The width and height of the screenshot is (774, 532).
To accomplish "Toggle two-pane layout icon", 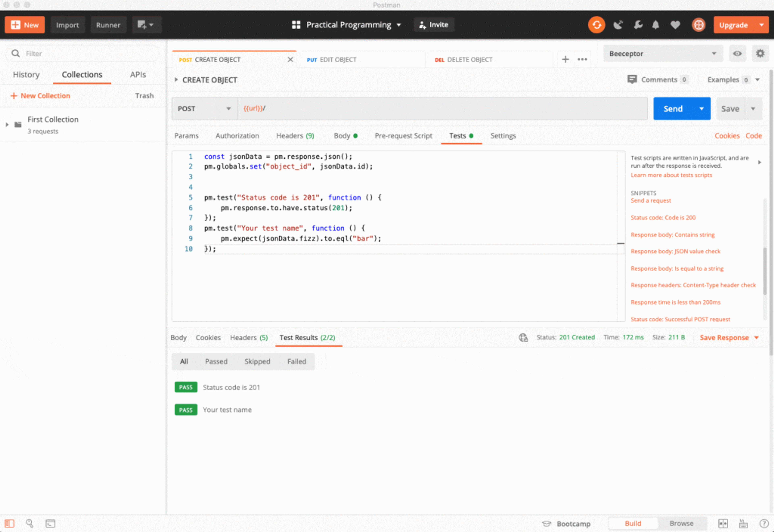I will pyautogui.click(x=723, y=523).
